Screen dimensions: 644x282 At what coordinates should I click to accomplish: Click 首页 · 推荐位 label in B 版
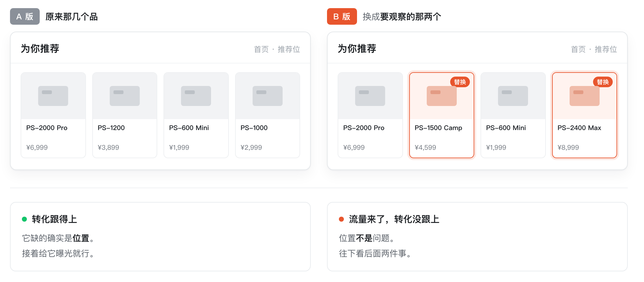pos(594,49)
